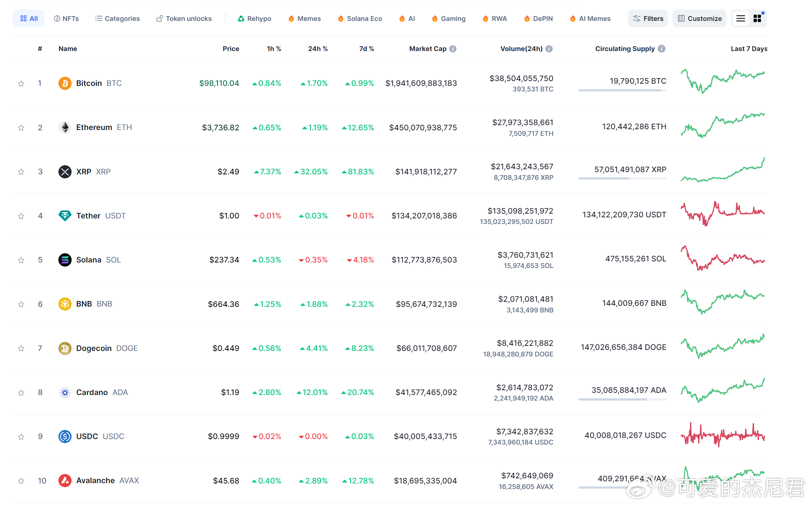Sort by the 1h % column header
812x507 pixels.
tap(274, 49)
